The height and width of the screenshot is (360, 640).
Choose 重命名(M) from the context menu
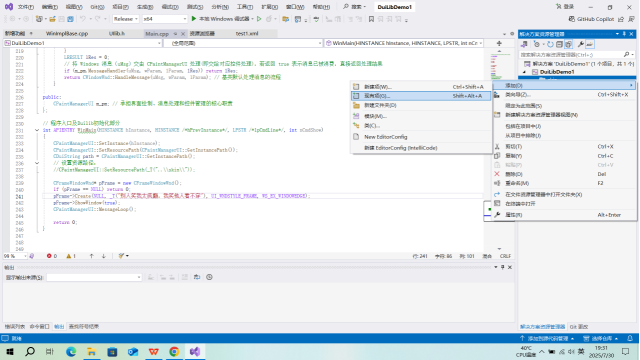click(x=564, y=183)
